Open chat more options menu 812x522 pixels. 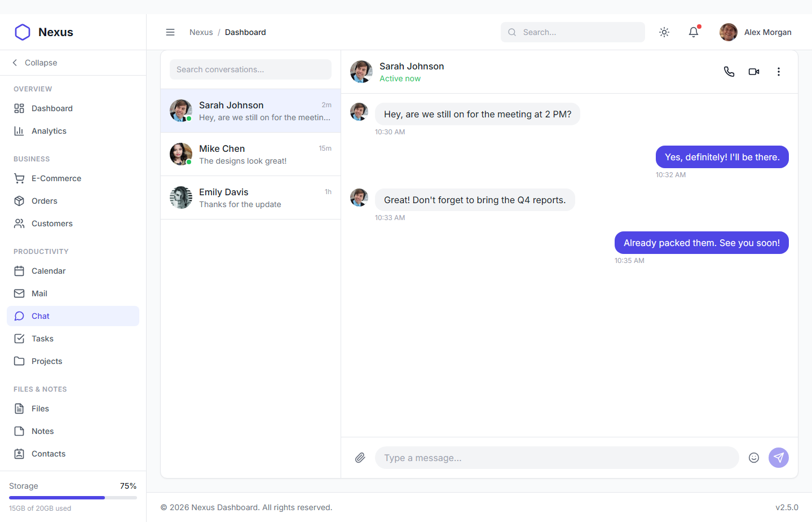tap(779, 72)
